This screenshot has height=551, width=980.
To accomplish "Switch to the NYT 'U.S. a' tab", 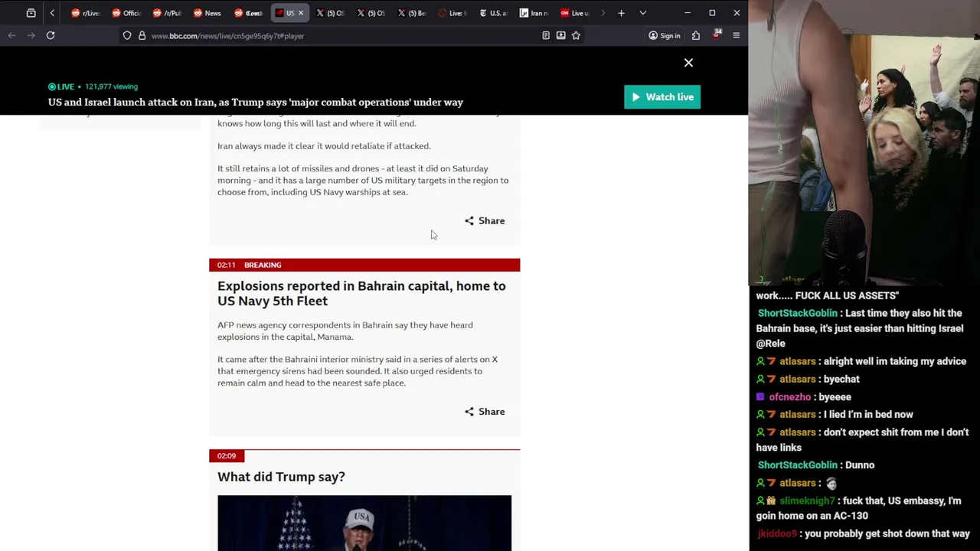I will (492, 13).
